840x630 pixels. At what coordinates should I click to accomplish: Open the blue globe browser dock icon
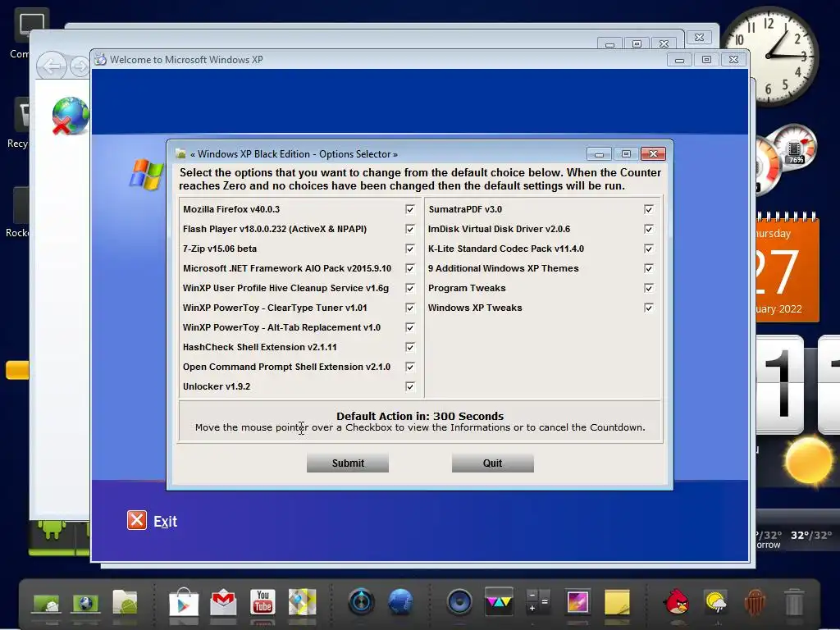[x=400, y=602]
